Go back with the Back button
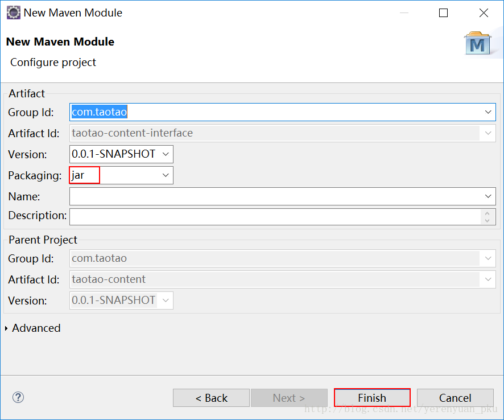 tap(211, 398)
